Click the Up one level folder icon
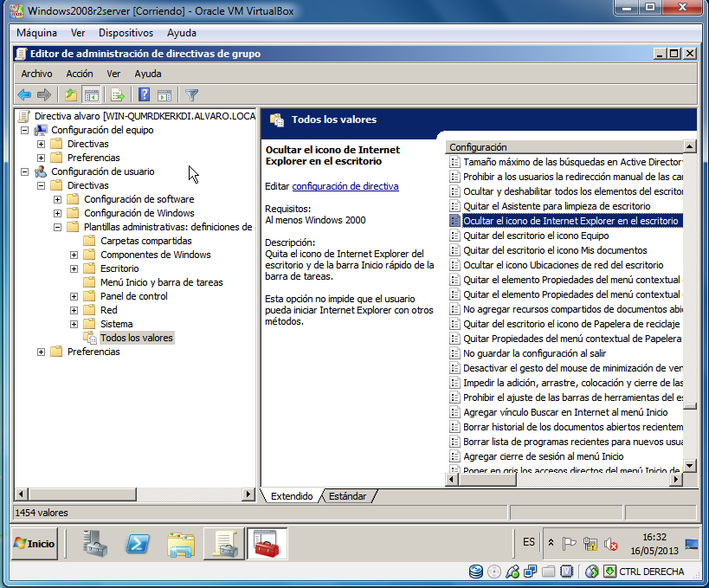 coord(71,95)
